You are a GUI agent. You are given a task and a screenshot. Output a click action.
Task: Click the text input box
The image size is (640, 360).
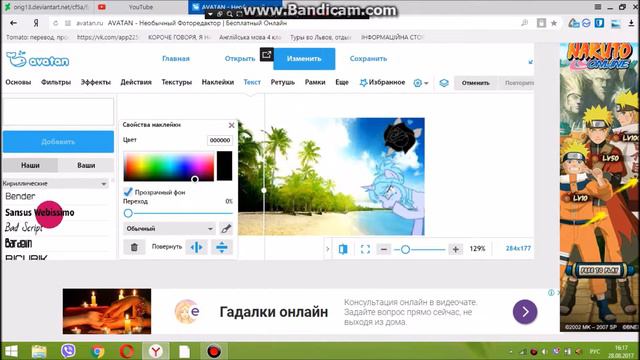(x=58, y=111)
